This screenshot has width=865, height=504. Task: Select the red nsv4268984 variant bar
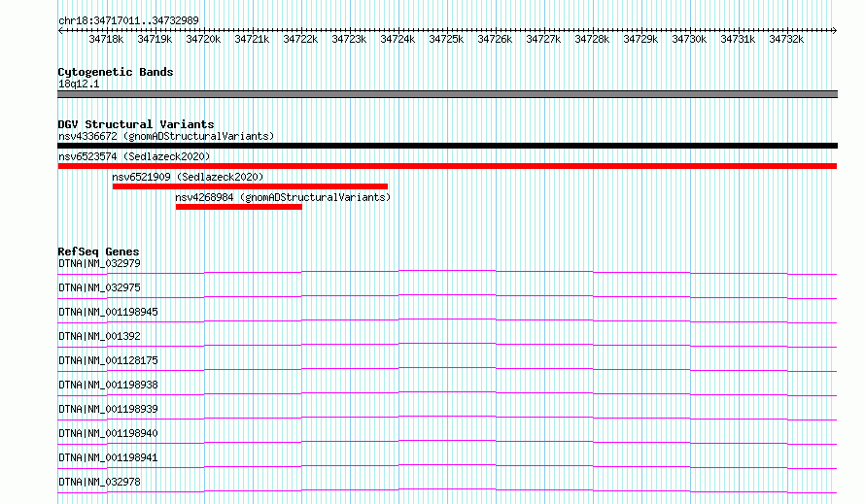(239, 207)
